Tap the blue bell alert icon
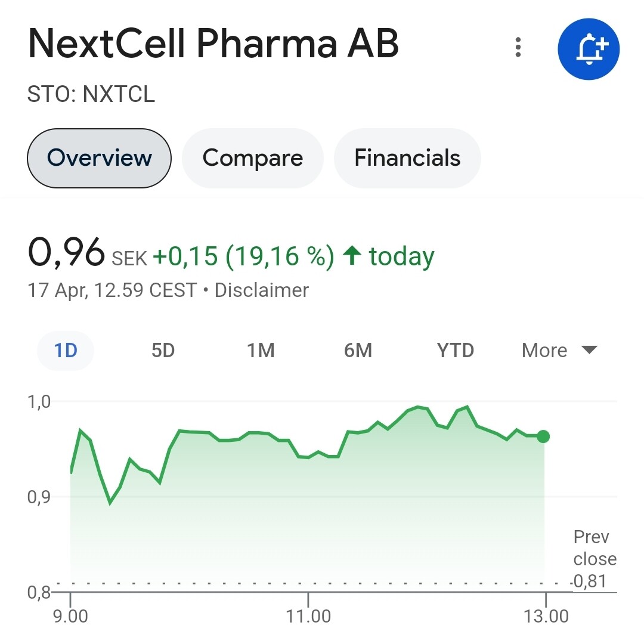644x644 pixels. pyautogui.click(x=589, y=49)
